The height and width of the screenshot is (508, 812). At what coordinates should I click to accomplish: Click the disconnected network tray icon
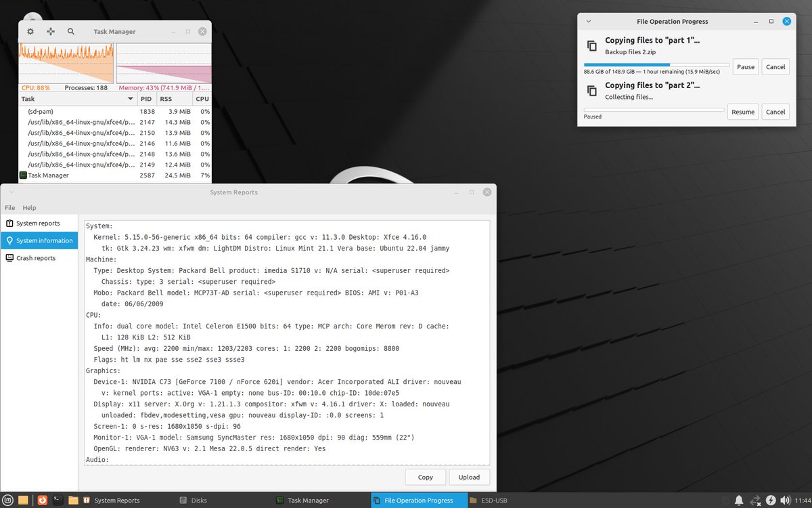point(755,500)
